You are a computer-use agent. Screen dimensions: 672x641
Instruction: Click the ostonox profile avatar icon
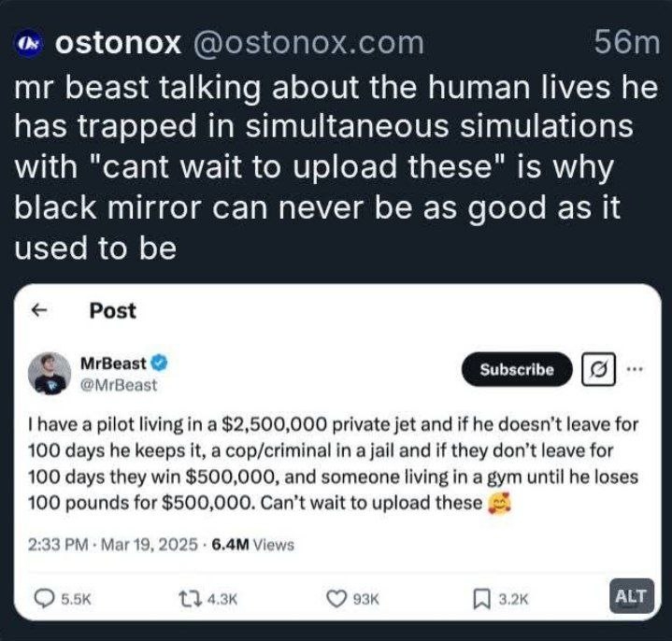coord(28,44)
